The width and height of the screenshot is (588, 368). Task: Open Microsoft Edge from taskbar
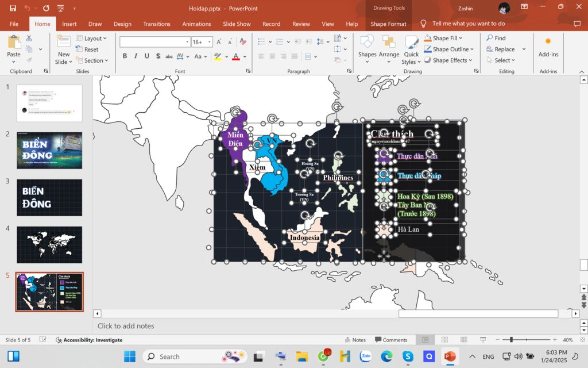[386, 356]
